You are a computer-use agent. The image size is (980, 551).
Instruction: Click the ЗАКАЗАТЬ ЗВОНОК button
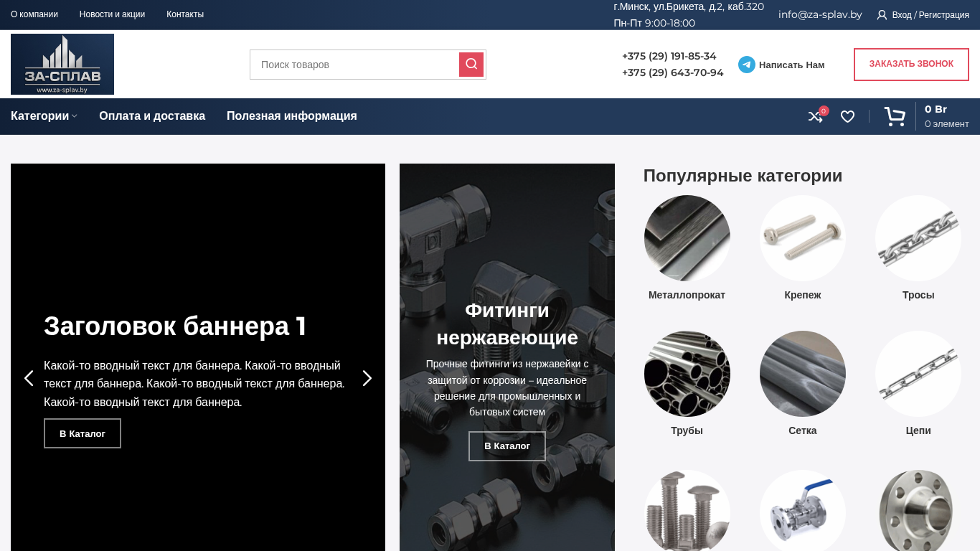coord(911,65)
